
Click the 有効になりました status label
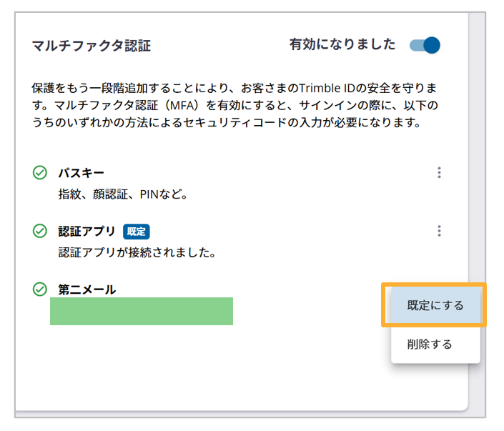[x=342, y=45]
